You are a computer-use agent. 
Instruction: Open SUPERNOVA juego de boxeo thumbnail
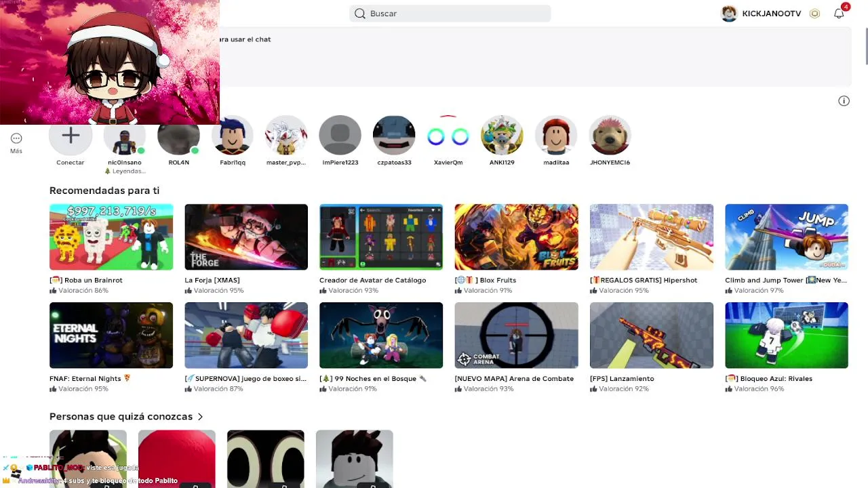pyautogui.click(x=246, y=335)
